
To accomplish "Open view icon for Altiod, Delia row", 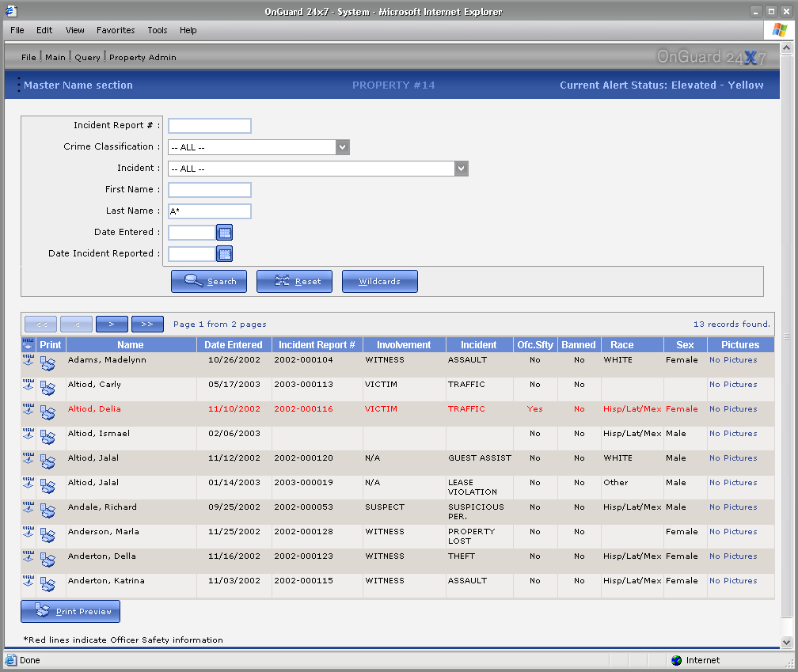I will click(28, 409).
